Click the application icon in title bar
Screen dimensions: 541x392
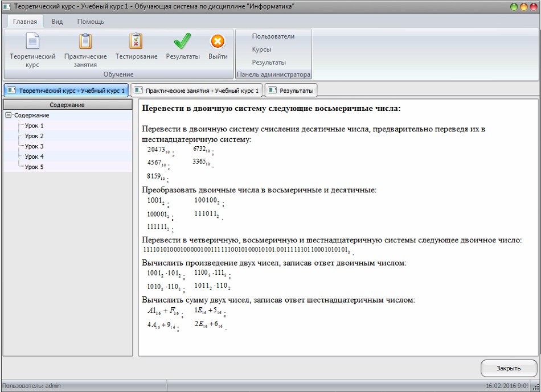point(7,6)
